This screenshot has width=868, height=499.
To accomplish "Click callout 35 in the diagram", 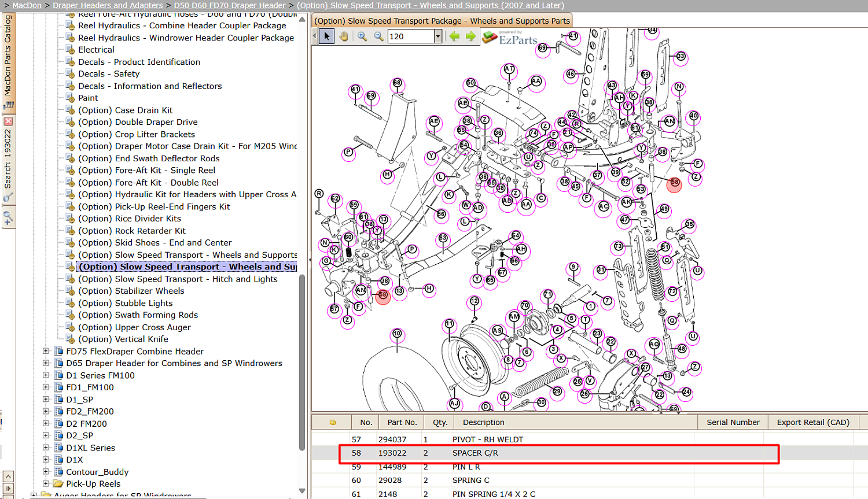I will (689, 224).
